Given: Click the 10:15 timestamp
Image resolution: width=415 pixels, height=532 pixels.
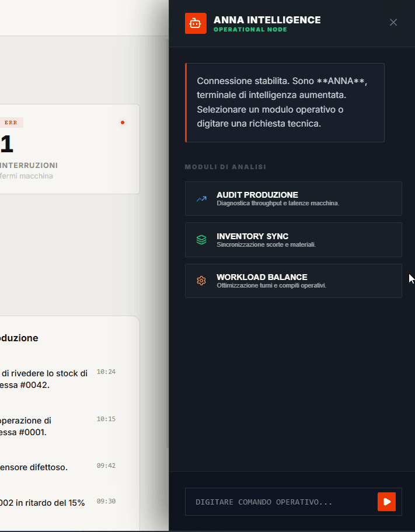Looking at the screenshot, I should tap(106, 419).
